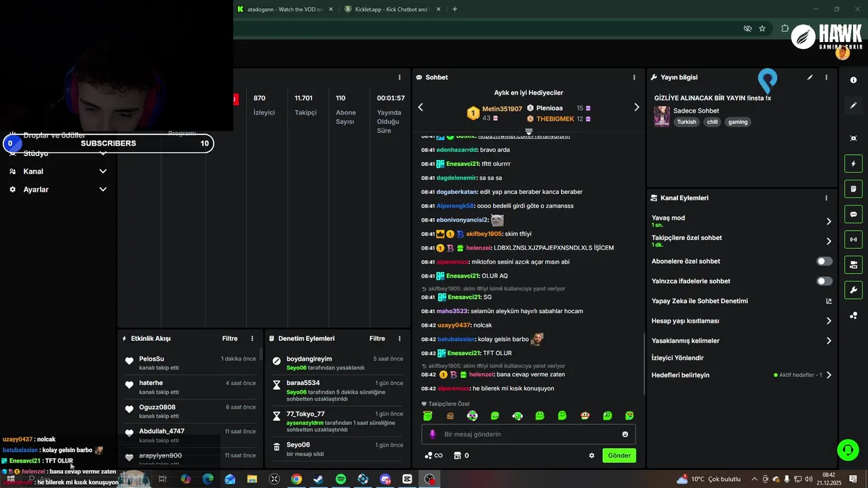Expand Hesap yaşı kısıtlaması settings
Image resolution: width=868 pixels, height=488 pixels.
pos(829,321)
